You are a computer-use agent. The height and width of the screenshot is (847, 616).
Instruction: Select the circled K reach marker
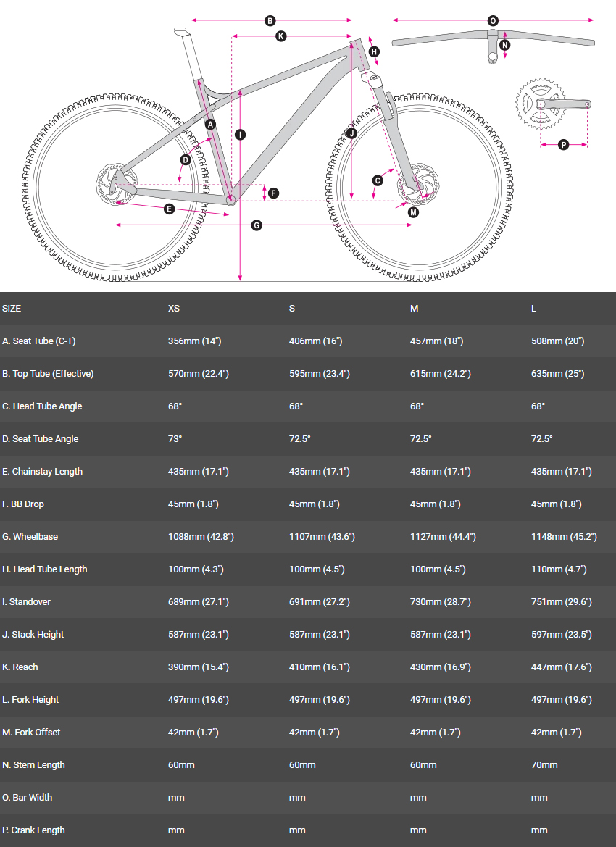pos(281,36)
